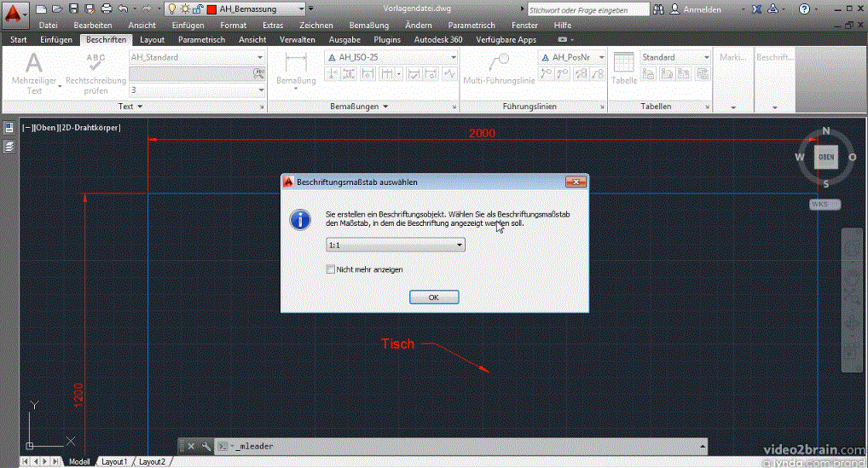This screenshot has width=868, height=468.
Task: Save the drawing with the floppy icon
Action: coord(73,9)
